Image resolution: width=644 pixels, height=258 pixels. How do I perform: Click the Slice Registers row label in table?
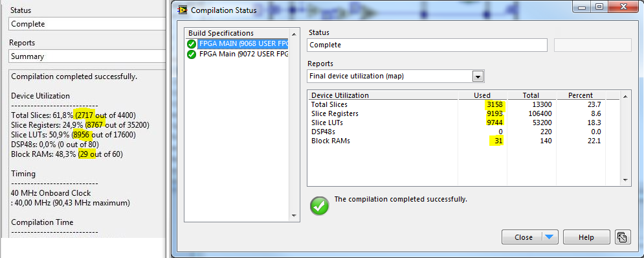(335, 113)
